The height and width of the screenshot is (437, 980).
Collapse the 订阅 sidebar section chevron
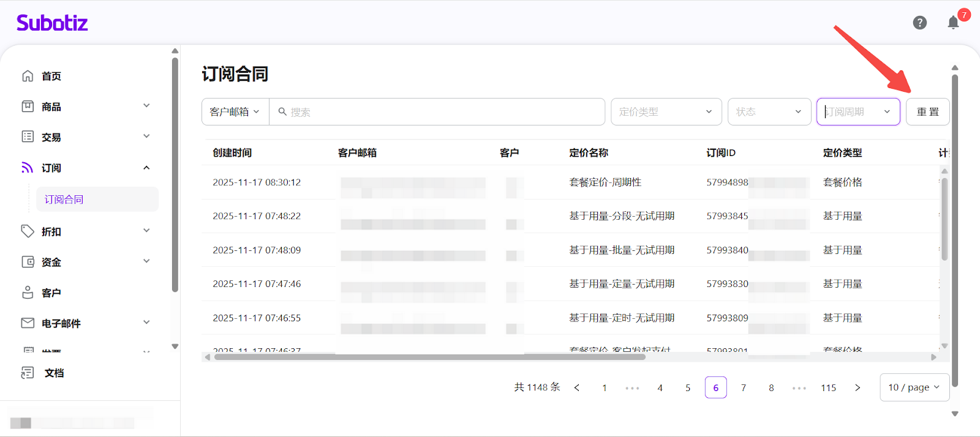(x=146, y=168)
